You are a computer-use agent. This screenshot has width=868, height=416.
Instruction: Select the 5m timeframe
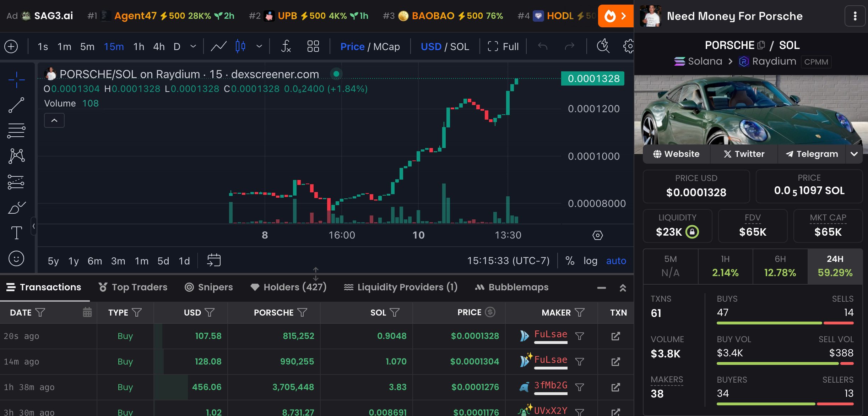click(x=87, y=46)
